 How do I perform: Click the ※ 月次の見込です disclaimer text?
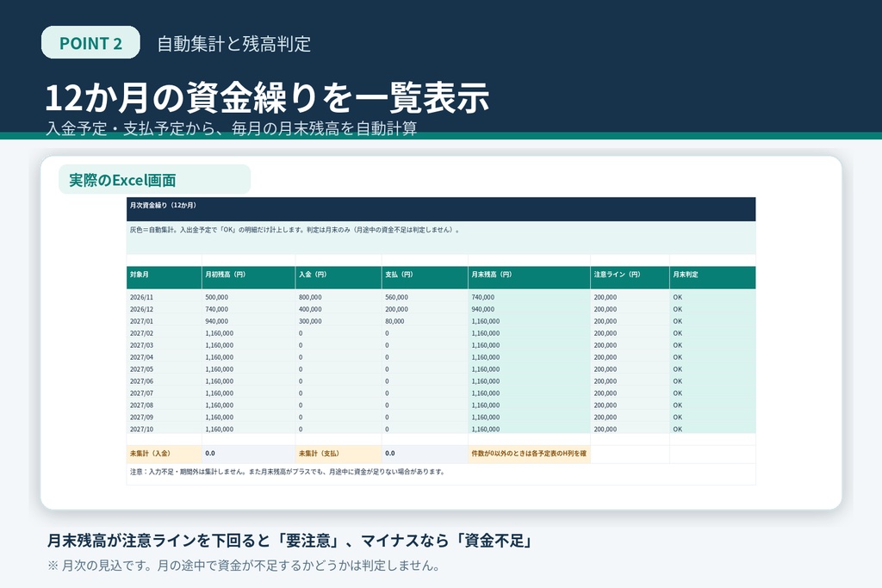point(244,566)
